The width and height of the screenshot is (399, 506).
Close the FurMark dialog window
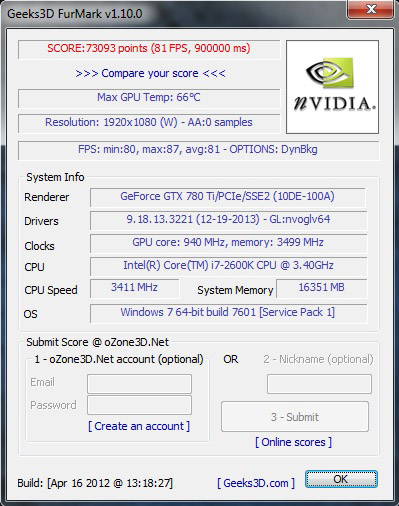coord(370,9)
